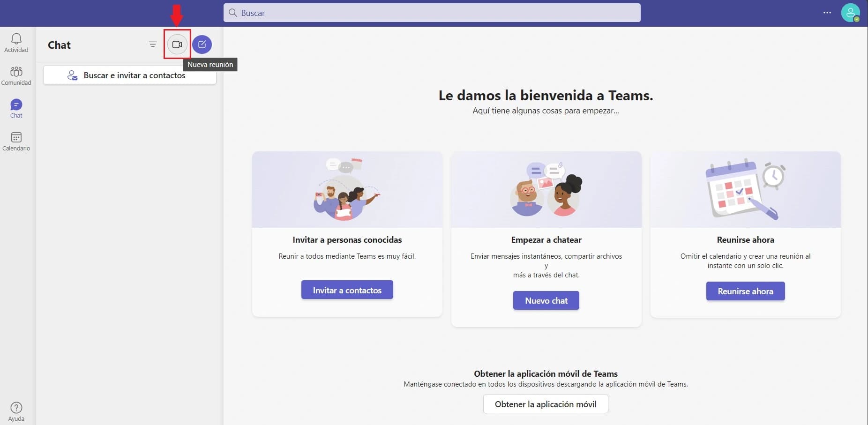
Task: Click the person icon in contacts search
Action: [72, 75]
